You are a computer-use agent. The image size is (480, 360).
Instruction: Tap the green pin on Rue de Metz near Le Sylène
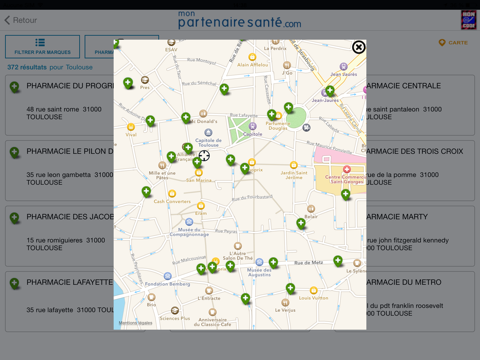pyautogui.click(x=338, y=261)
